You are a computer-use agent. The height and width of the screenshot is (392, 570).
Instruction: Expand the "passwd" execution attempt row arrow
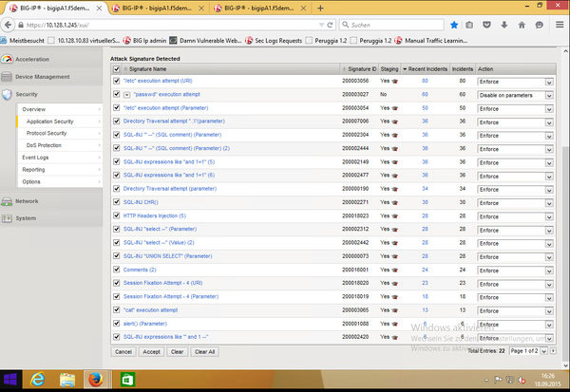click(127, 95)
